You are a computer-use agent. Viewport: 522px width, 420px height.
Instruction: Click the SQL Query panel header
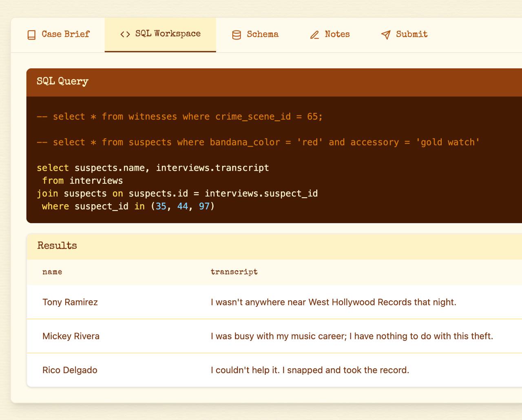[x=62, y=81]
